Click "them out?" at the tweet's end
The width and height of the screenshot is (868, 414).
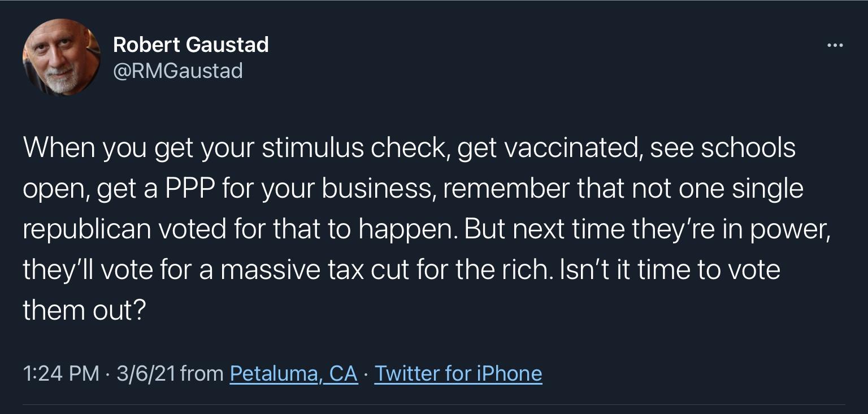point(85,310)
